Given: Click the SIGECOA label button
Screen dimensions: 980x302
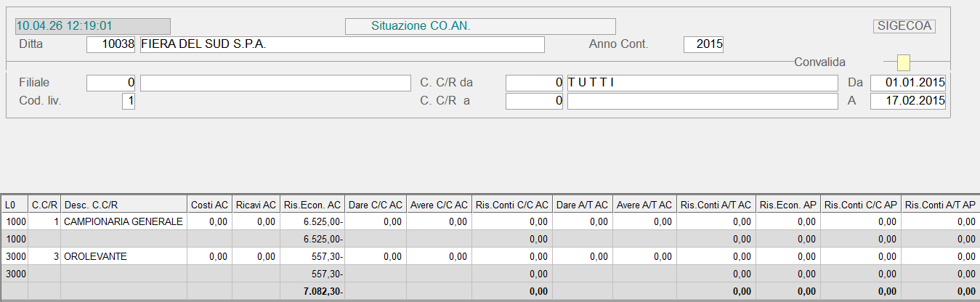Looking at the screenshot, I should pyautogui.click(x=904, y=26).
